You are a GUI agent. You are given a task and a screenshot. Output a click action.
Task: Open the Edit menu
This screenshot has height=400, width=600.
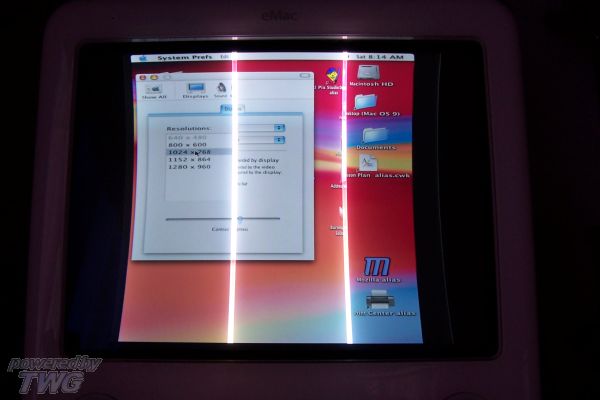coord(224,57)
